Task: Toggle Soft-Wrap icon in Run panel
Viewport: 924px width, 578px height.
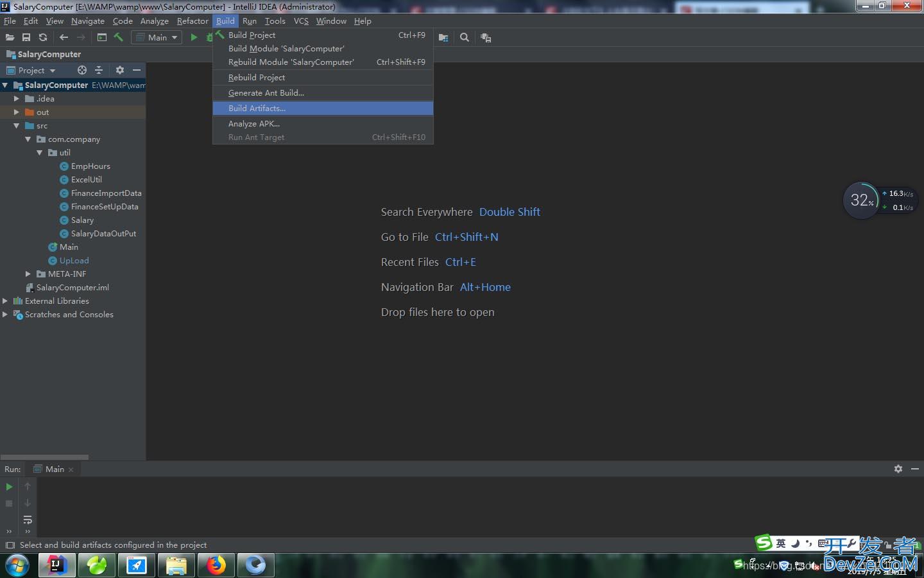Action: (x=28, y=520)
